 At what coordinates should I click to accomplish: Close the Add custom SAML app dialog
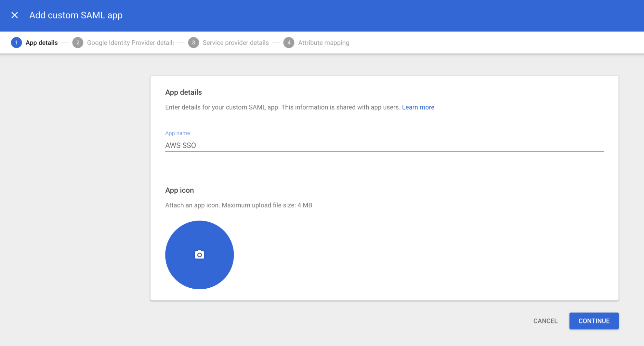coord(14,15)
